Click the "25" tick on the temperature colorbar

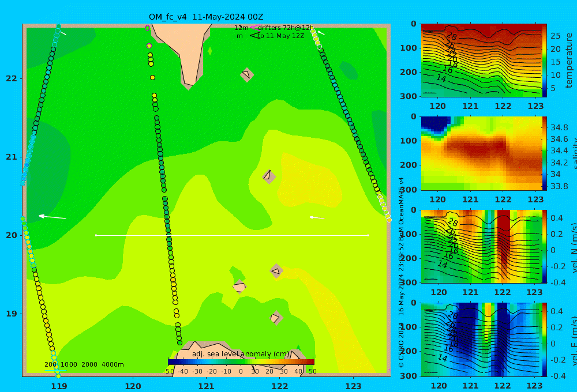(x=555, y=36)
